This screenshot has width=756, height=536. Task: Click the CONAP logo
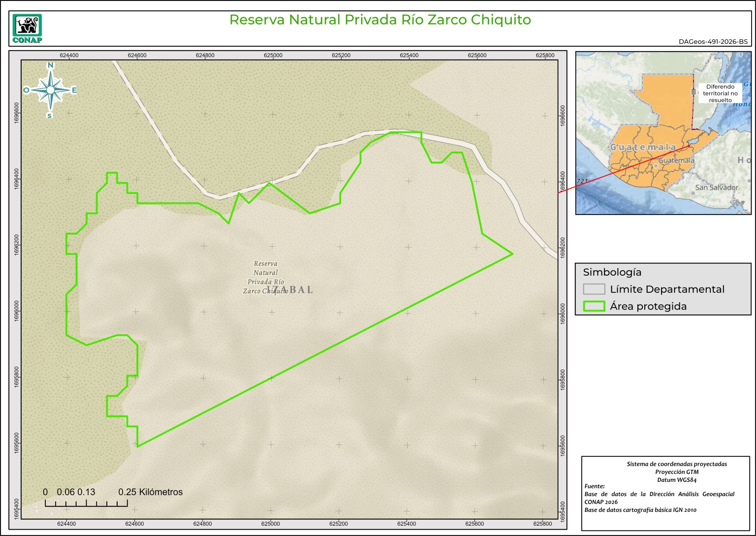point(27,29)
